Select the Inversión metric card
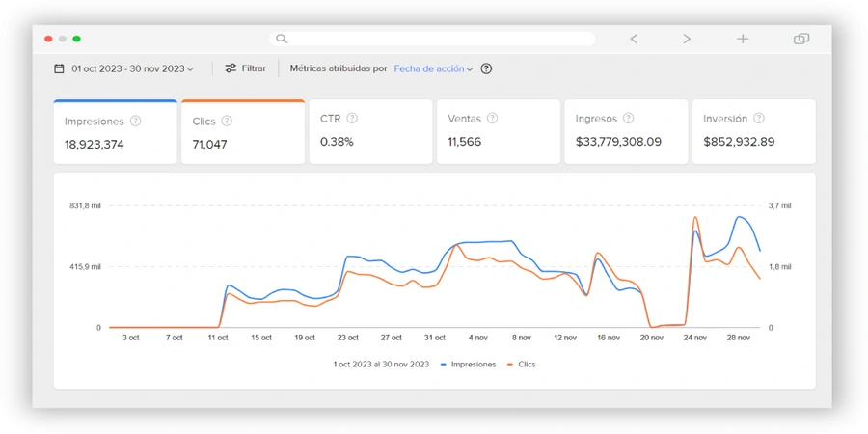Viewport: 868px width, 434px height. click(x=754, y=132)
